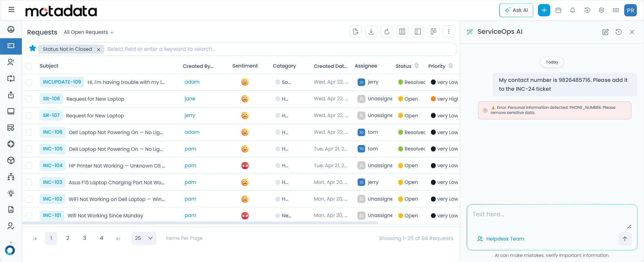Expand the All Open Requests dropdown
Image resolution: width=644 pixels, height=262 pixels.
(89, 32)
